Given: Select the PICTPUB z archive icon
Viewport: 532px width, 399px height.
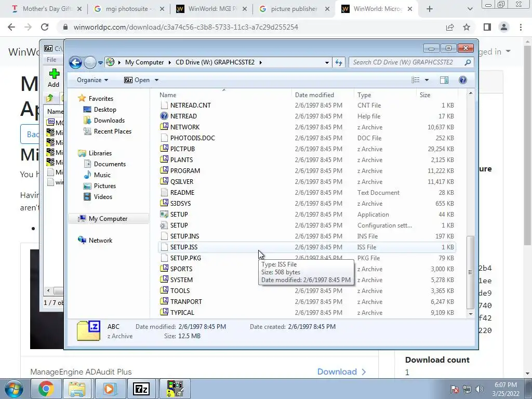Looking at the screenshot, I should pos(164,149).
